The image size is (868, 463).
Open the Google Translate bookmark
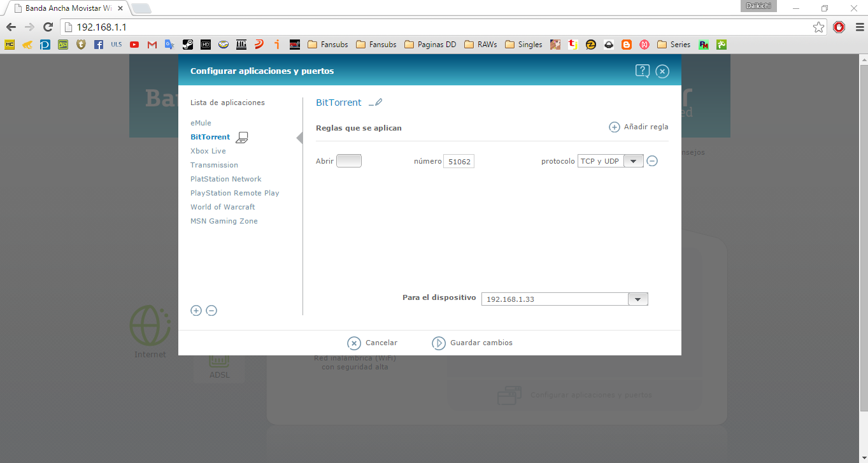click(169, 45)
